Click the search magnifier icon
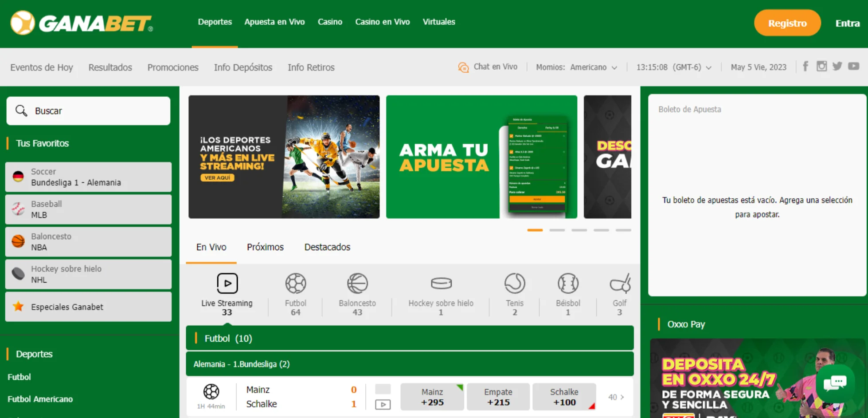Viewport: 868px width, 418px height. 21,110
